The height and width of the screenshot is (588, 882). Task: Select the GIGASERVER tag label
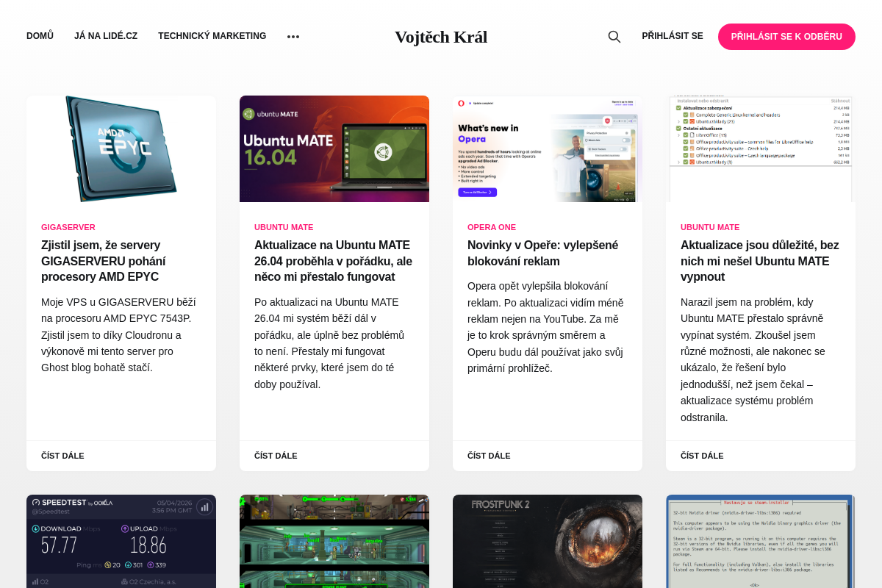point(68,227)
